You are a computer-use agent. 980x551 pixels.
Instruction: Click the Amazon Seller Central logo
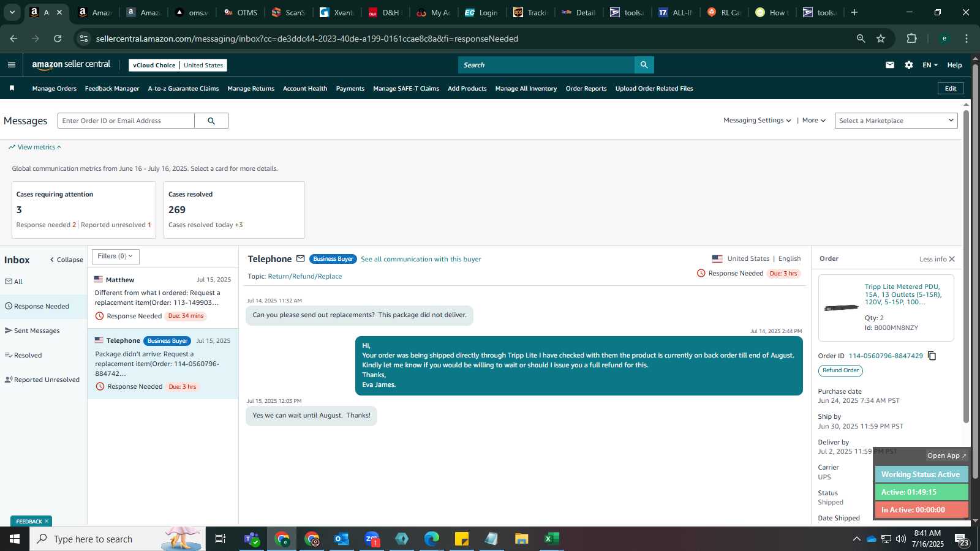pyautogui.click(x=71, y=65)
